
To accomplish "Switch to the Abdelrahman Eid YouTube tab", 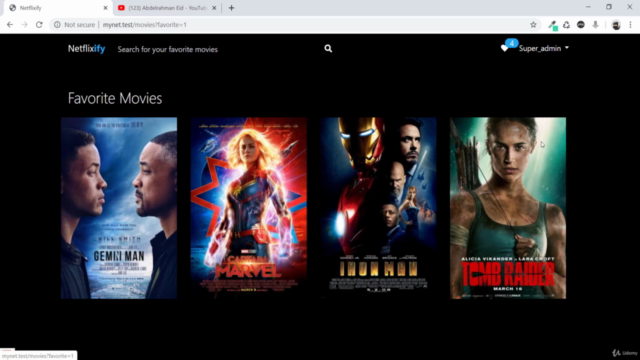I will coord(167,8).
